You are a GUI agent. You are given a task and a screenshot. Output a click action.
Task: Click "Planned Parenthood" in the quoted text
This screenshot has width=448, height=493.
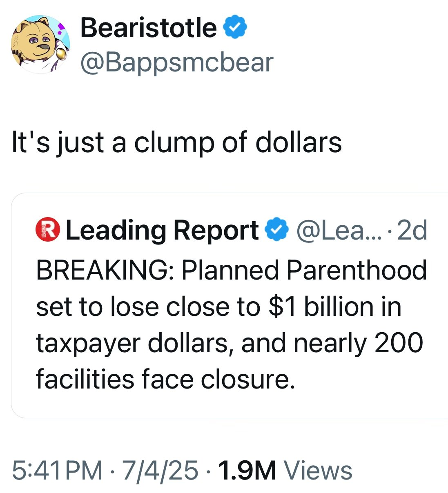tap(304, 271)
